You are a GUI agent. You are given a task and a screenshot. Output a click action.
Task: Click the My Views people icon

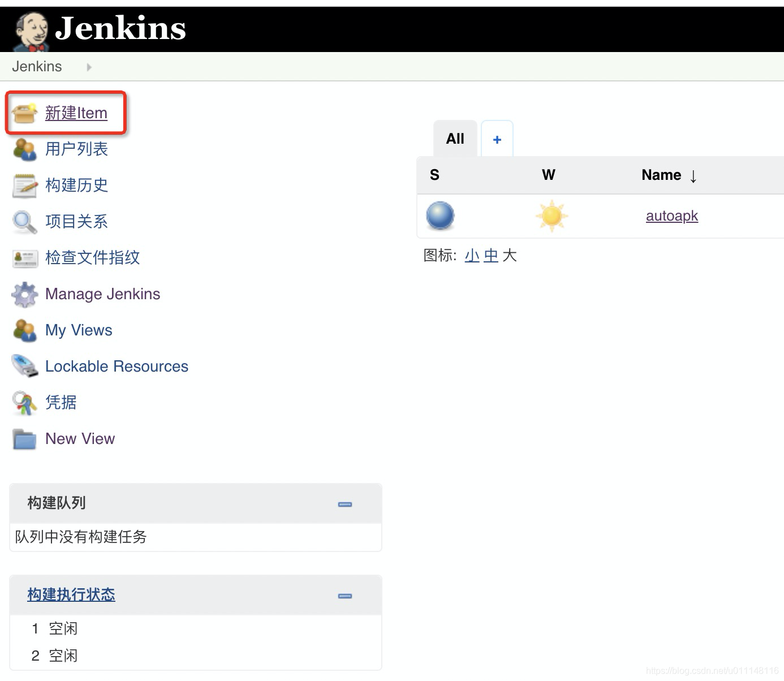pyautogui.click(x=25, y=330)
